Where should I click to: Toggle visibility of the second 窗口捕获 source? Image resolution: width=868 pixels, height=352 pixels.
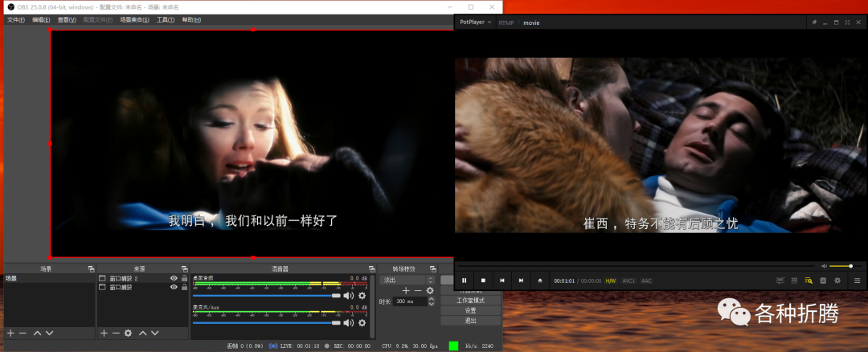174,287
